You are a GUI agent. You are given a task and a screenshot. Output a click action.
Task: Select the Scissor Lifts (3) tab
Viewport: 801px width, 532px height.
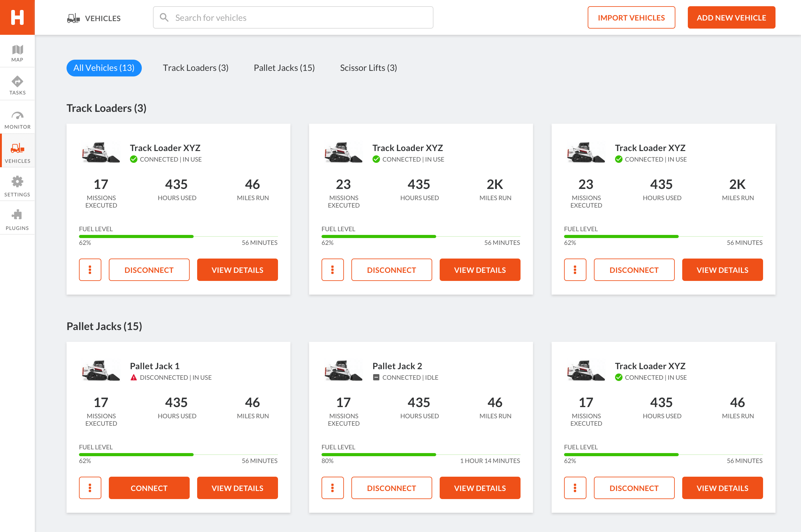coord(368,68)
